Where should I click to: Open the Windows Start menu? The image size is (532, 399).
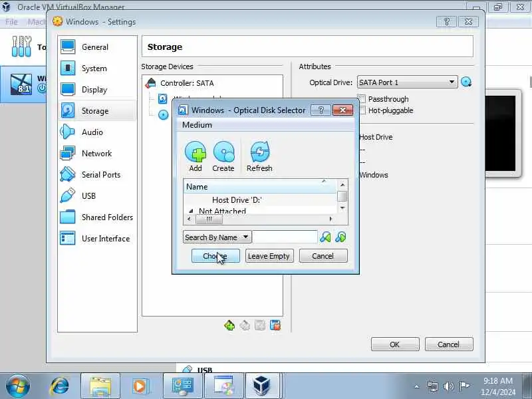tap(18, 386)
